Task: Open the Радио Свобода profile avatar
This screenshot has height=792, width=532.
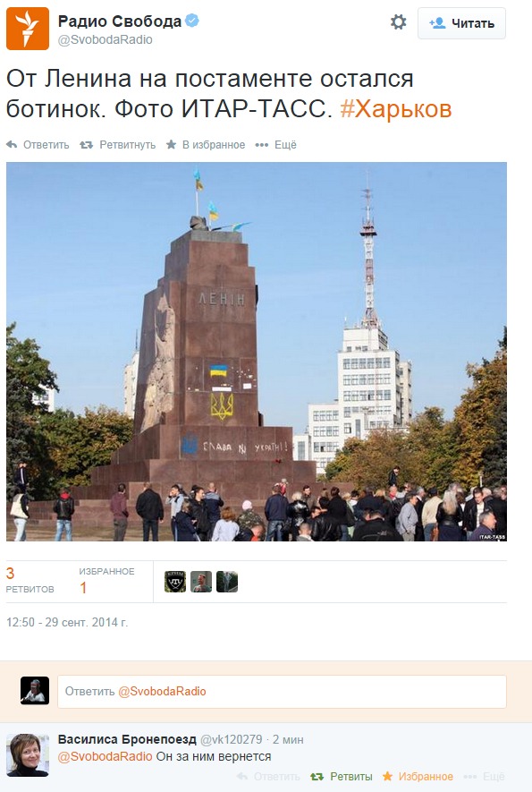Action: pyautogui.click(x=28, y=29)
